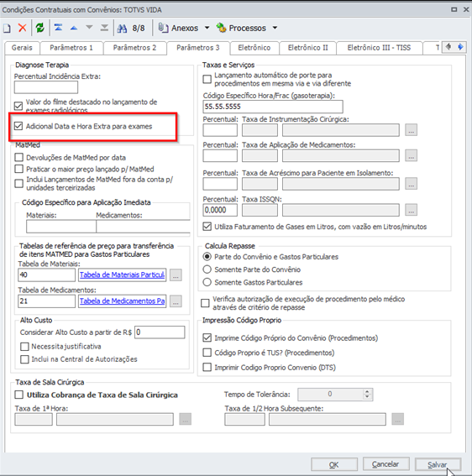472x476 pixels.
Task: Open lookup for Taxa de 1/2 Hora Subsequente
Action: [397, 419]
